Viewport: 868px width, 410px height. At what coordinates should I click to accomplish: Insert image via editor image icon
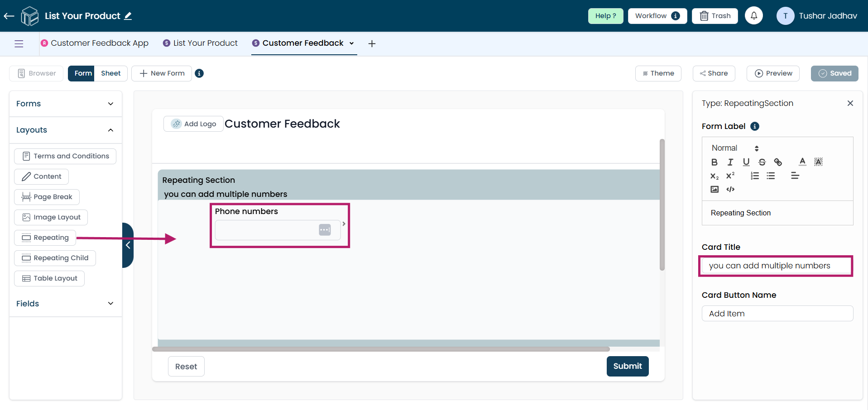point(714,189)
